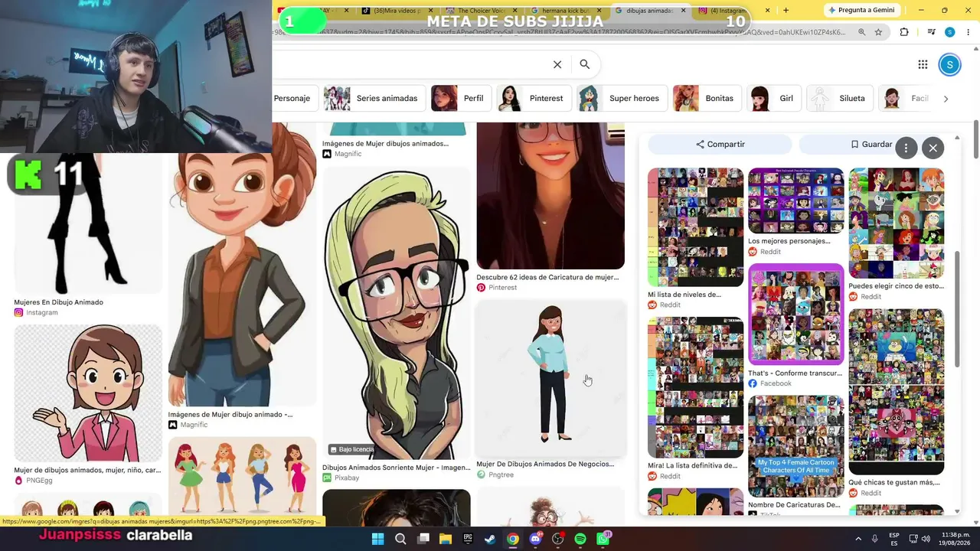Open the Descubre 62 ideas de Caricatura link
Viewport: 980px width, 551px height.
547,277
